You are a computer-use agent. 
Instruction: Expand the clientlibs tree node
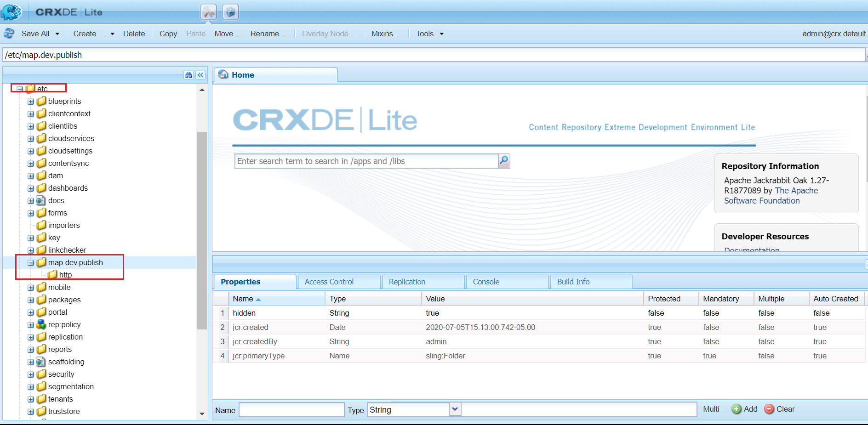[x=31, y=126]
